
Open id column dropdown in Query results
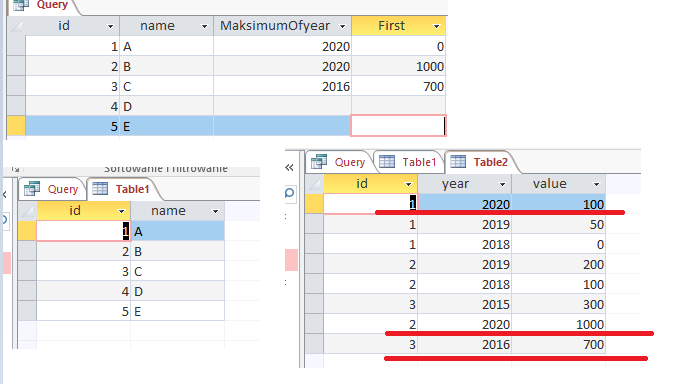tap(111, 26)
